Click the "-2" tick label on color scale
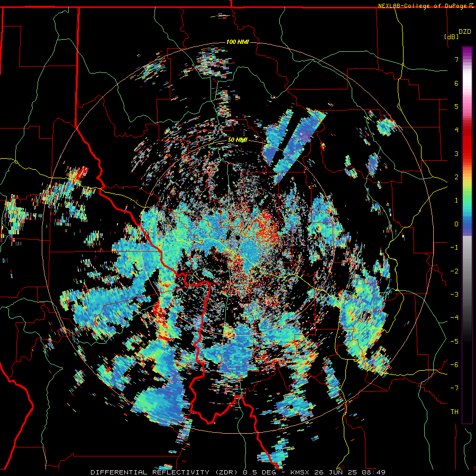Screen dimensions: 476x476 pos(454,271)
